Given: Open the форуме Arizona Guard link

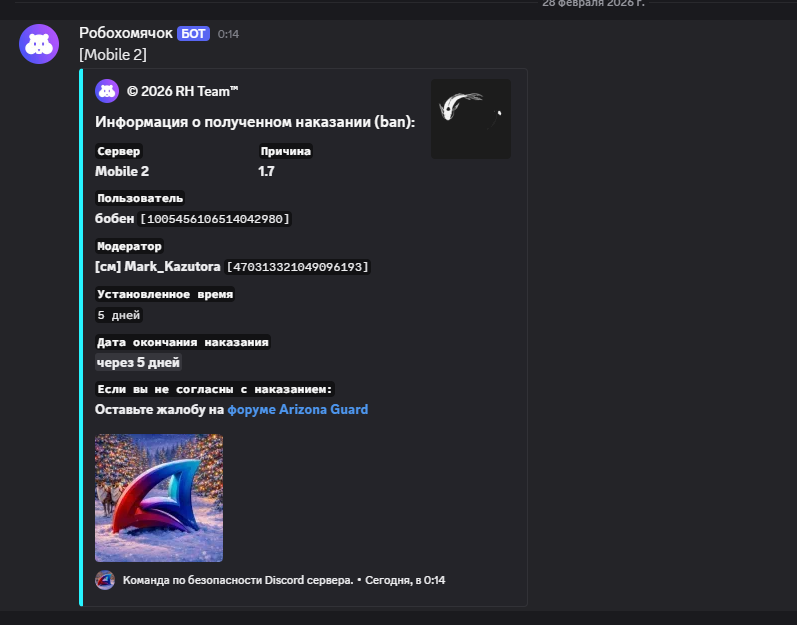Looking at the screenshot, I should (297, 409).
